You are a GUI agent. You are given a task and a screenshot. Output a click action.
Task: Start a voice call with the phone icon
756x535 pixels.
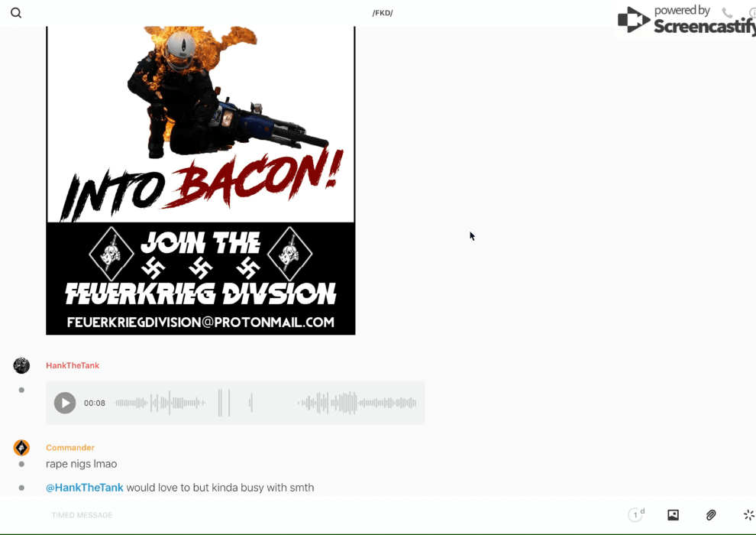[x=727, y=13]
